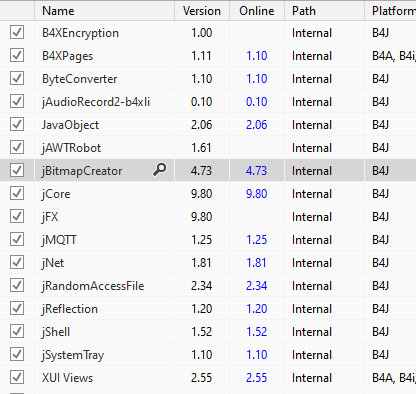Image resolution: width=416 pixels, height=394 pixels.
Task: Select the jMQTT library name
Action: [x=59, y=240]
